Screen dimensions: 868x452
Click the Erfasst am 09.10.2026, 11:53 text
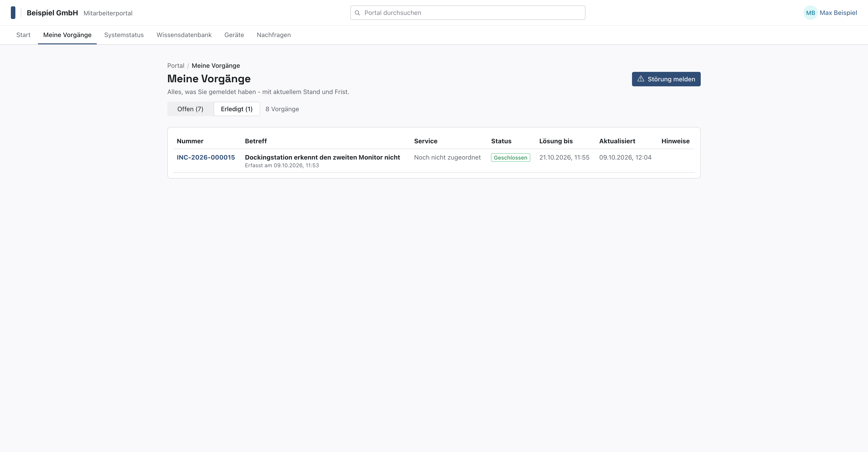[282, 165]
